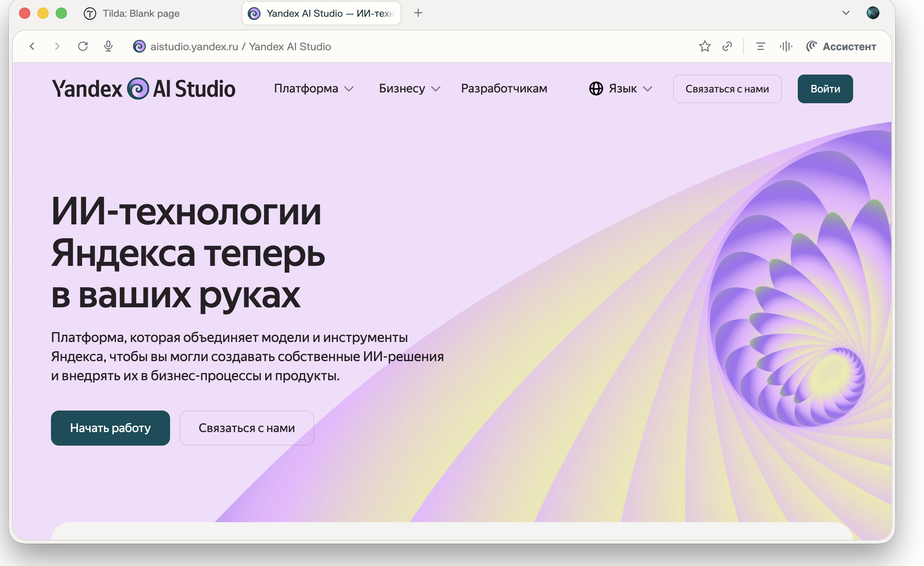This screenshot has height=566, width=924.
Task: Click the header Связаться с нами button
Action: coord(727,89)
